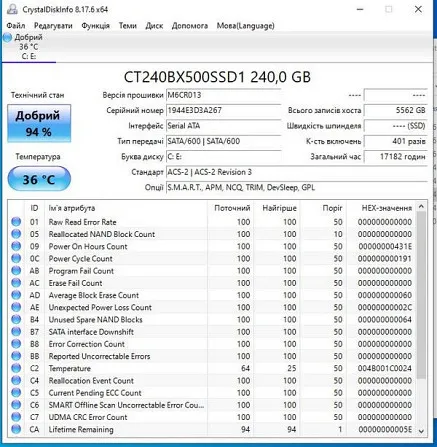The height and width of the screenshot is (447, 437).
Task: Open the Функція menu
Action: point(96,26)
